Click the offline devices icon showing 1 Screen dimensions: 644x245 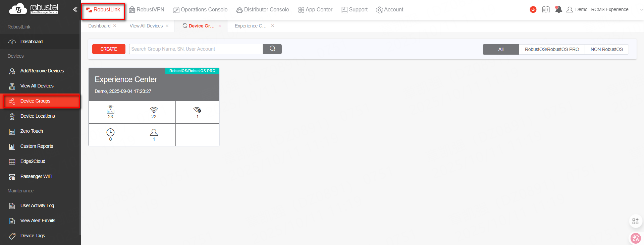197,110
